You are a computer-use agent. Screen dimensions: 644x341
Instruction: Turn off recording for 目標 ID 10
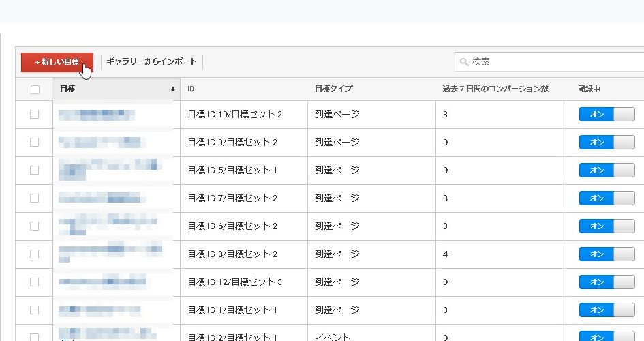tap(606, 115)
